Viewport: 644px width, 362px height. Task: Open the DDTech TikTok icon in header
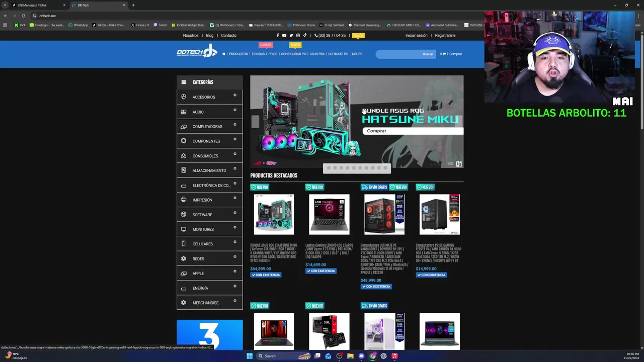[304, 35]
